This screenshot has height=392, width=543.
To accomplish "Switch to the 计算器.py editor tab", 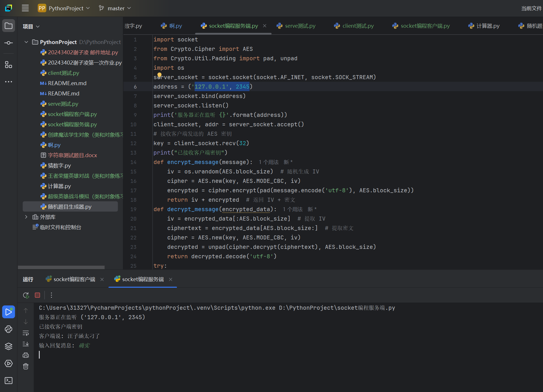I will click(x=484, y=26).
